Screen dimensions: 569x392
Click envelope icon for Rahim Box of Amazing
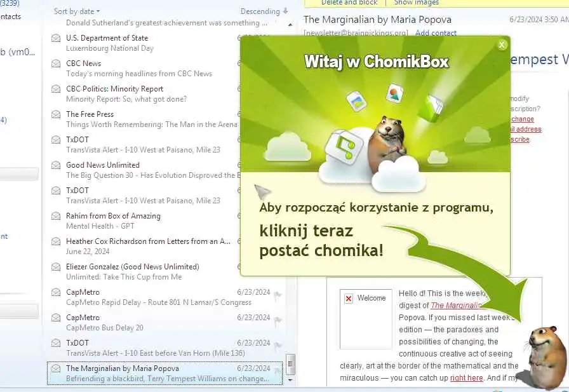(x=56, y=216)
